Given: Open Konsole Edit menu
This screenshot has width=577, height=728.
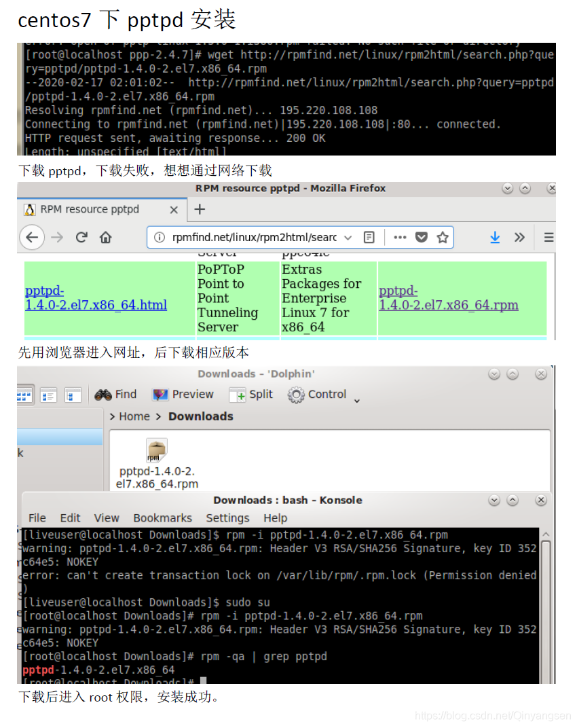Looking at the screenshot, I should click(70, 518).
